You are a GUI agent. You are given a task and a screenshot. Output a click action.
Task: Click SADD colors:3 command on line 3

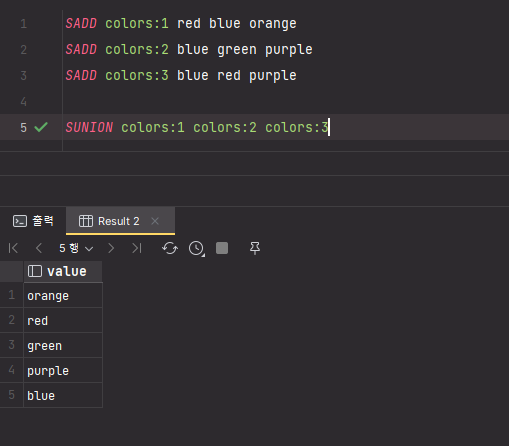[x=181, y=76]
